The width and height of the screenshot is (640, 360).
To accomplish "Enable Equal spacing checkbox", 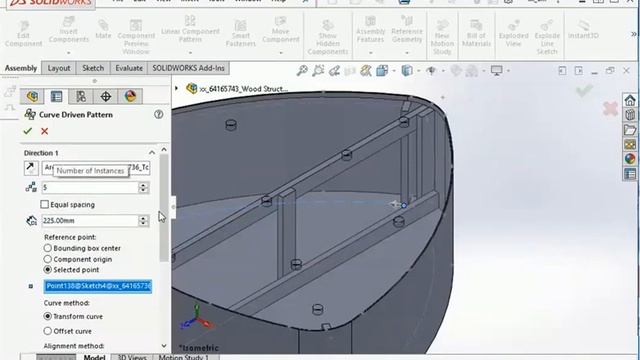I will pyautogui.click(x=44, y=204).
